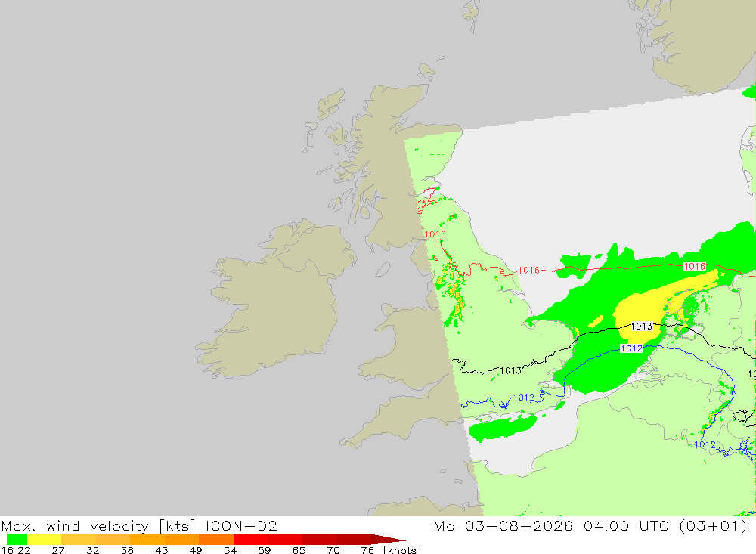Select the darkest red 70–76 knots swatch

pyautogui.click(x=353, y=539)
